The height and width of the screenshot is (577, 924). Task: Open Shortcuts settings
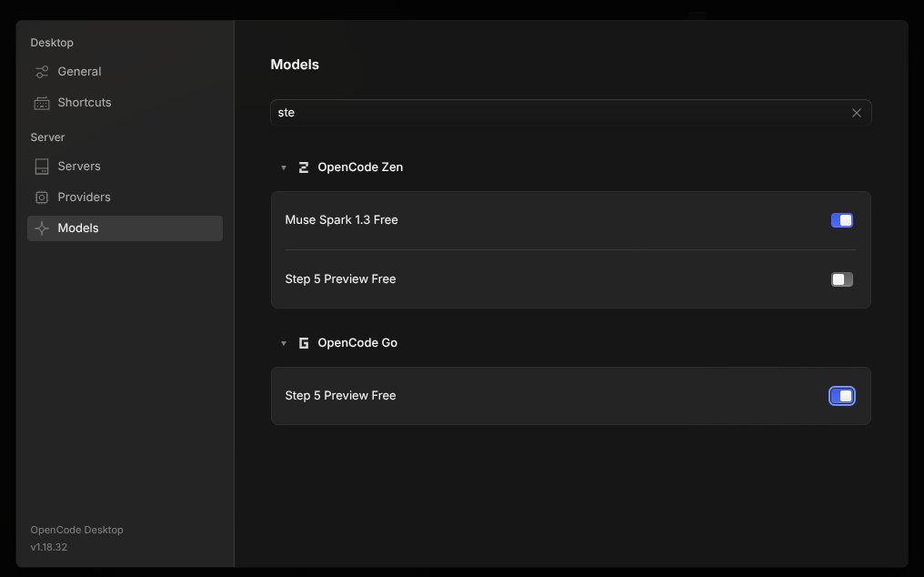(125, 103)
